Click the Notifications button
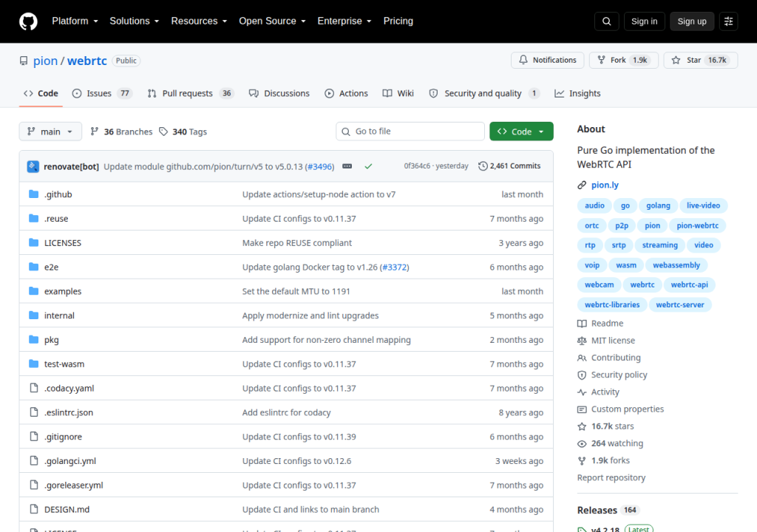 click(548, 60)
